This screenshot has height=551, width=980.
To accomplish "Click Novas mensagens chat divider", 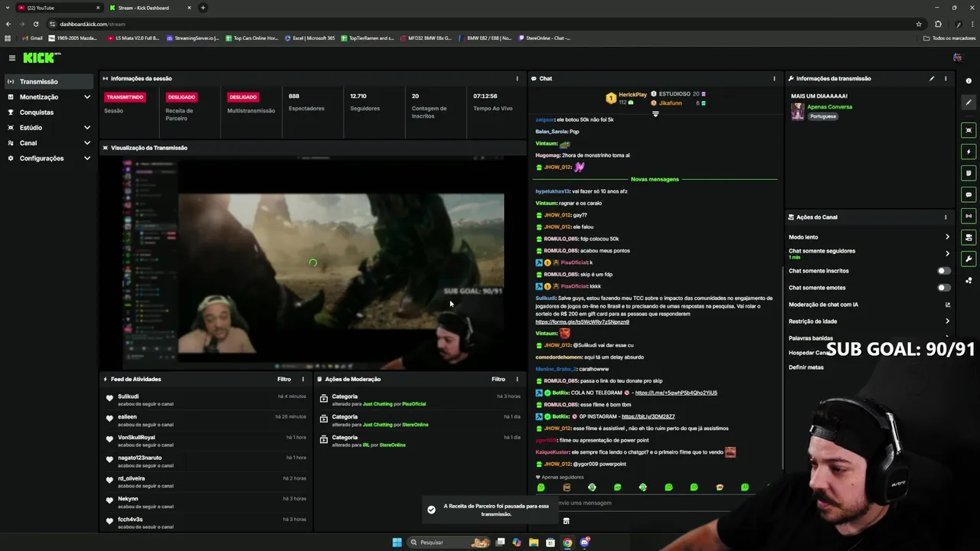I will pyautogui.click(x=655, y=179).
